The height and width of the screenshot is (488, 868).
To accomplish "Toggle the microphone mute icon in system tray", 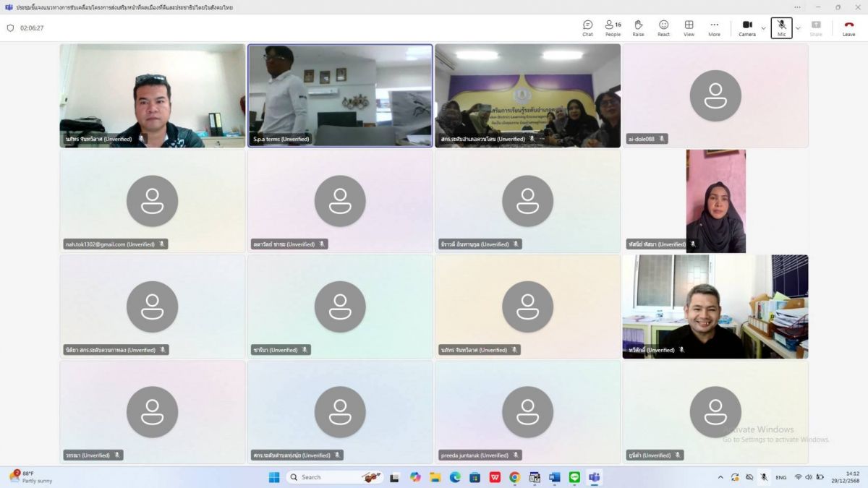I will 763,477.
